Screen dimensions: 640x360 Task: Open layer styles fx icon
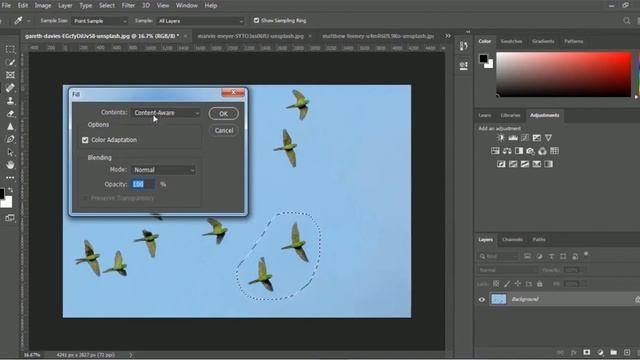pos(573,352)
